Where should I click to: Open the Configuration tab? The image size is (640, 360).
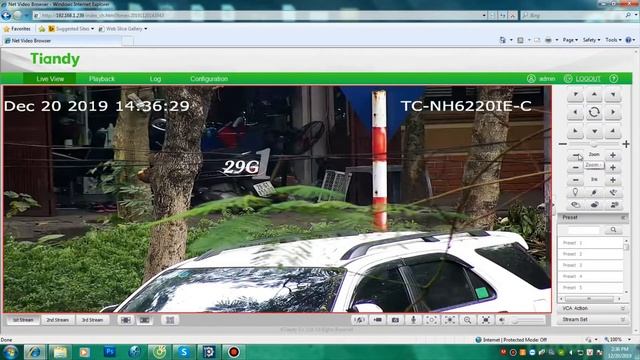(x=209, y=79)
